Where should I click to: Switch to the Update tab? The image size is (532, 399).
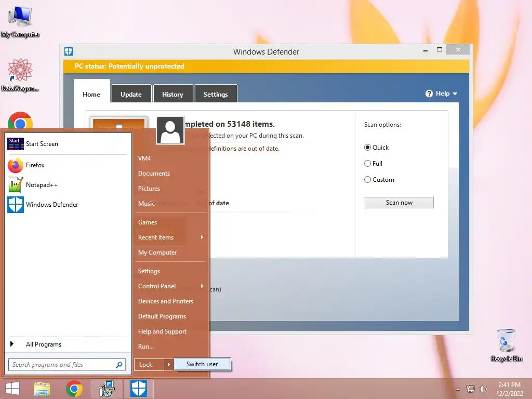[131, 94]
